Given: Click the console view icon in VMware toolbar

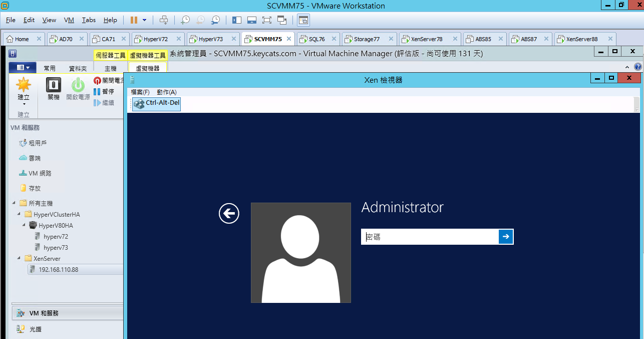Looking at the screenshot, I should pos(303,20).
